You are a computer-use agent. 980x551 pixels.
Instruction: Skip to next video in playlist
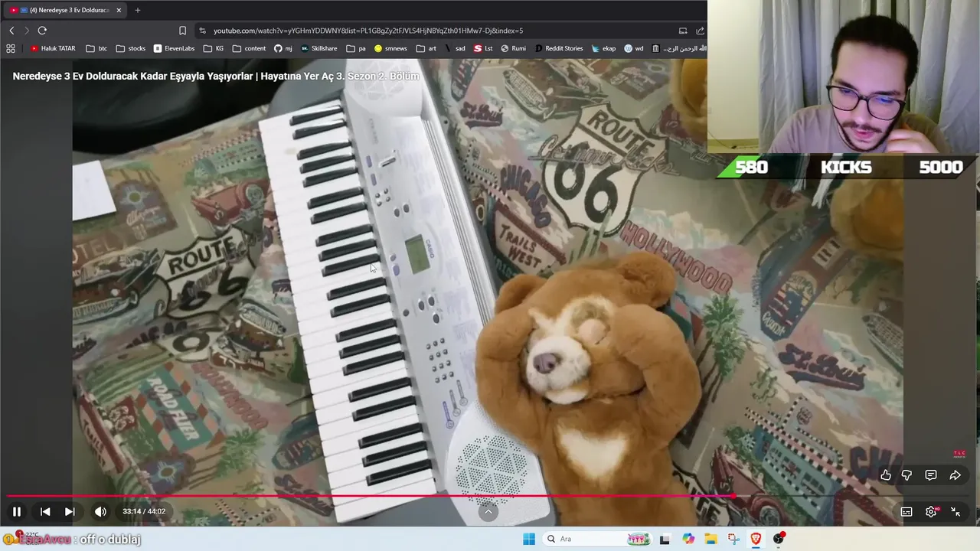[70, 512]
